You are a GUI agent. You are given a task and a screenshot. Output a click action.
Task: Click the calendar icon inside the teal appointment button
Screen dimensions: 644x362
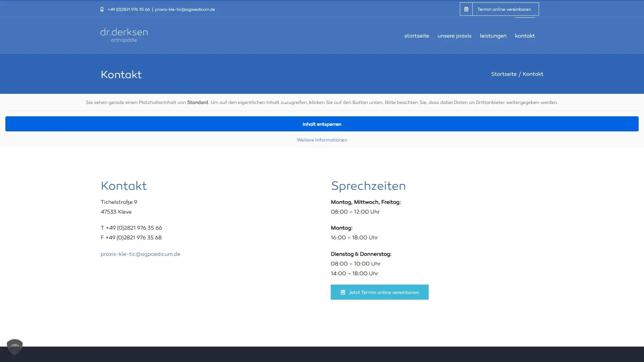point(343,292)
